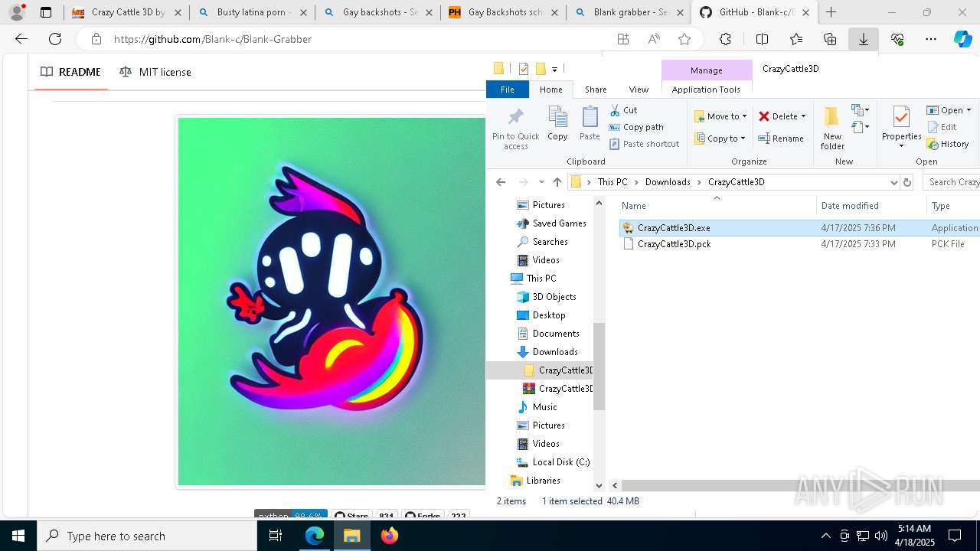Reload the GitHub page in Edge
This screenshot has height=551, width=980.
pos(55,39)
